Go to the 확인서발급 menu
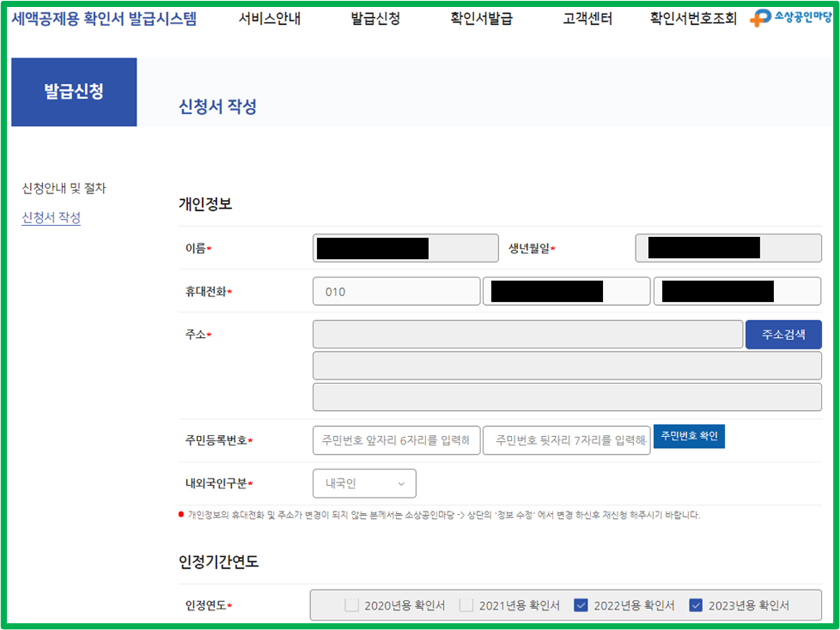The width and height of the screenshot is (840, 630). [x=481, y=19]
